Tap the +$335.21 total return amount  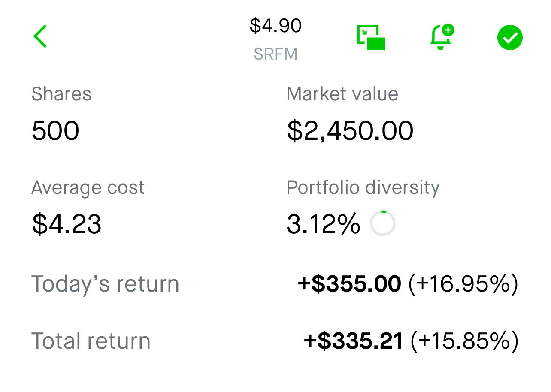(x=354, y=341)
